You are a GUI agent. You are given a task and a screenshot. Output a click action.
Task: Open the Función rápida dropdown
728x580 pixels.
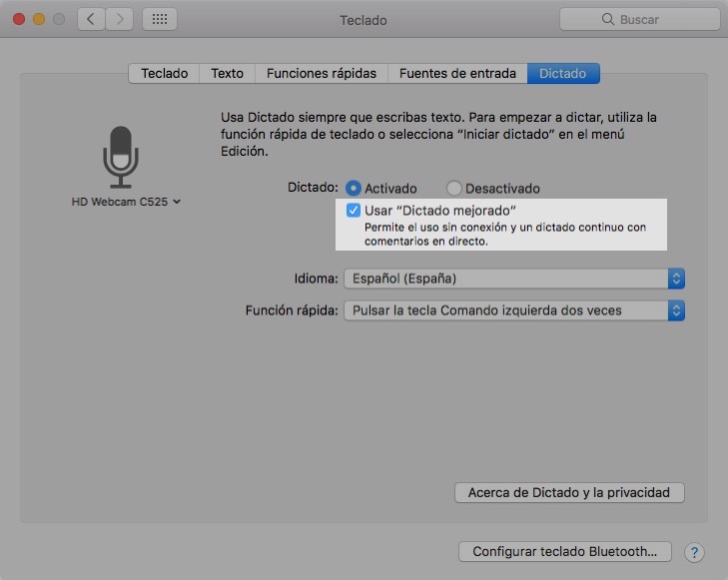tap(514, 310)
